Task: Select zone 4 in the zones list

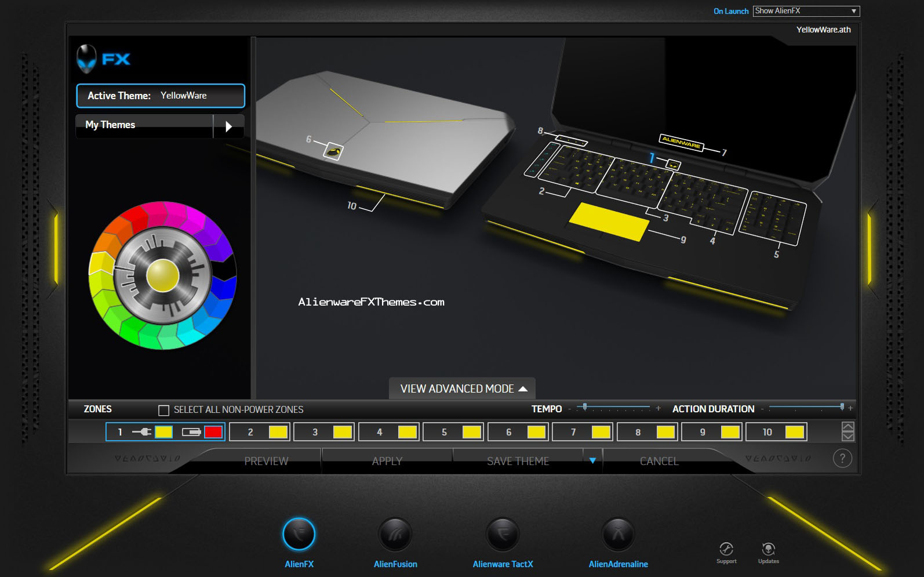Action: [389, 432]
